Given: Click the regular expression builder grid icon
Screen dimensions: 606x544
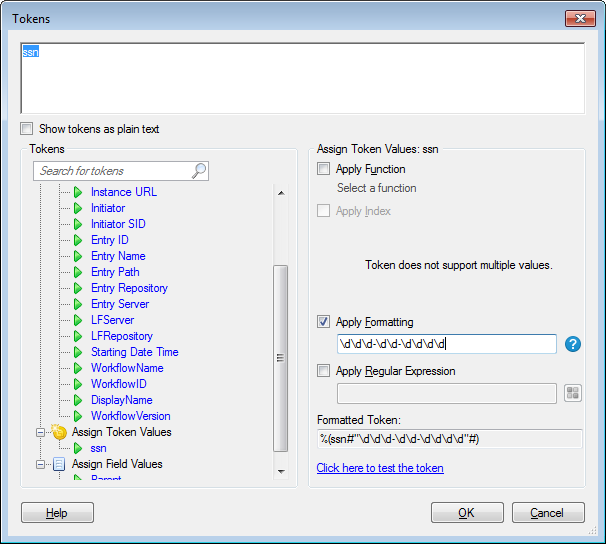Looking at the screenshot, I should coord(573,393).
